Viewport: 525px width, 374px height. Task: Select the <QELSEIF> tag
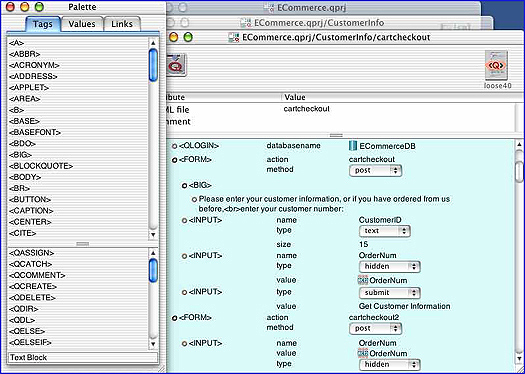pyautogui.click(x=30, y=342)
